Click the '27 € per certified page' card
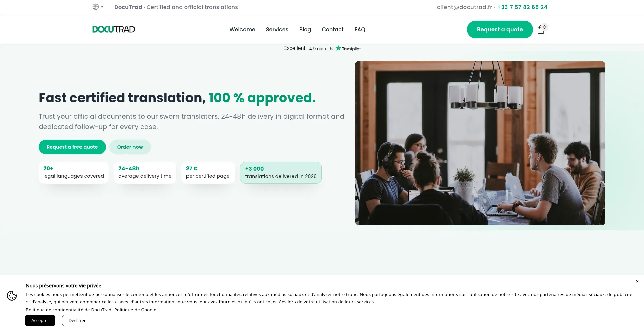 tap(208, 172)
